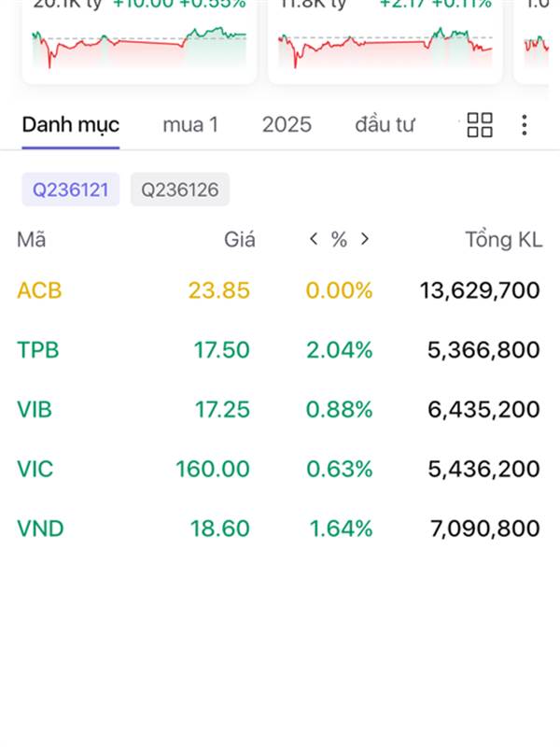560x747 pixels.
Task: Open the VND stock row
Action: pos(280,529)
